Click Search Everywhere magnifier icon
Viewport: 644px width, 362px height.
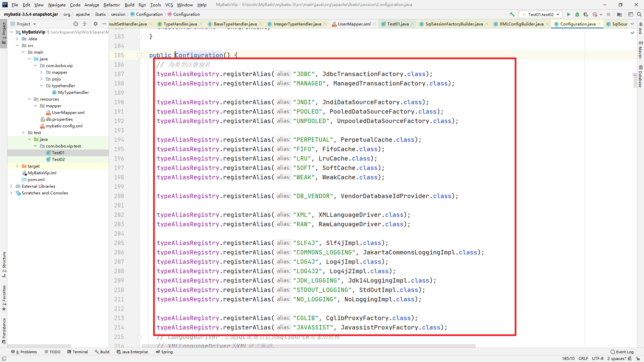pyautogui.click(x=639, y=14)
